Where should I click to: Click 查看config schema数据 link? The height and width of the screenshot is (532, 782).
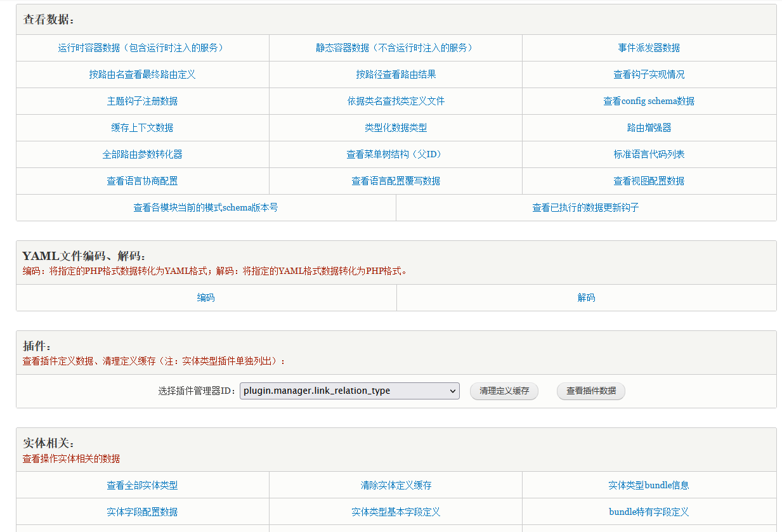point(649,101)
